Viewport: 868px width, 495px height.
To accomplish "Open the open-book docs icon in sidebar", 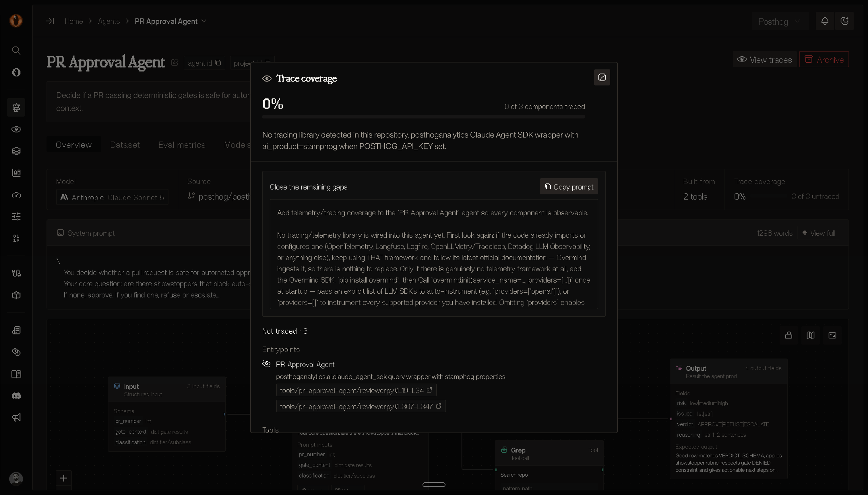I will tap(16, 374).
